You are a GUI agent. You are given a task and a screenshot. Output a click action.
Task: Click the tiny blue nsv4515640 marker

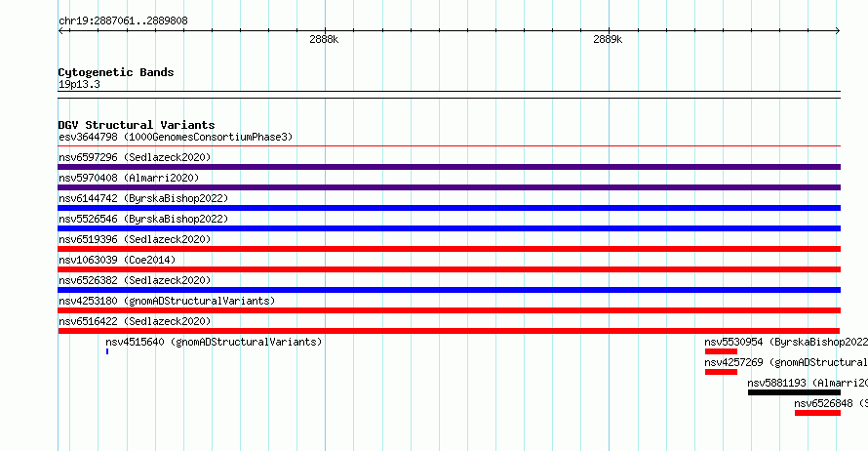107,351
